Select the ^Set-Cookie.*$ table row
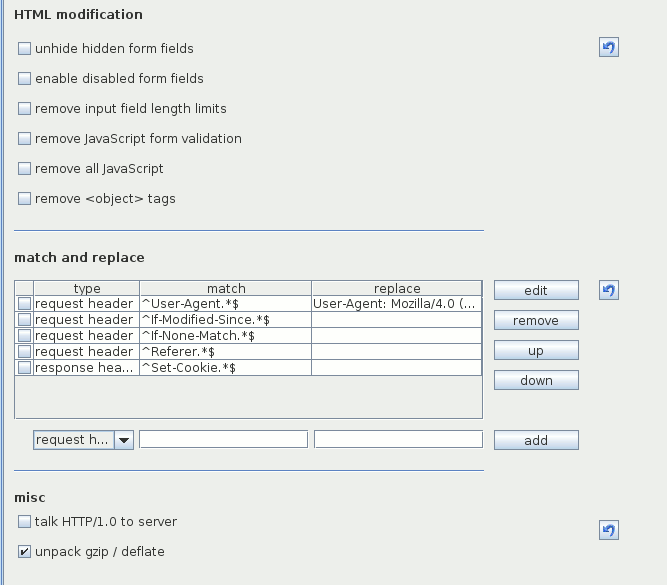The height and width of the screenshot is (585, 667). [x=225, y=368]
